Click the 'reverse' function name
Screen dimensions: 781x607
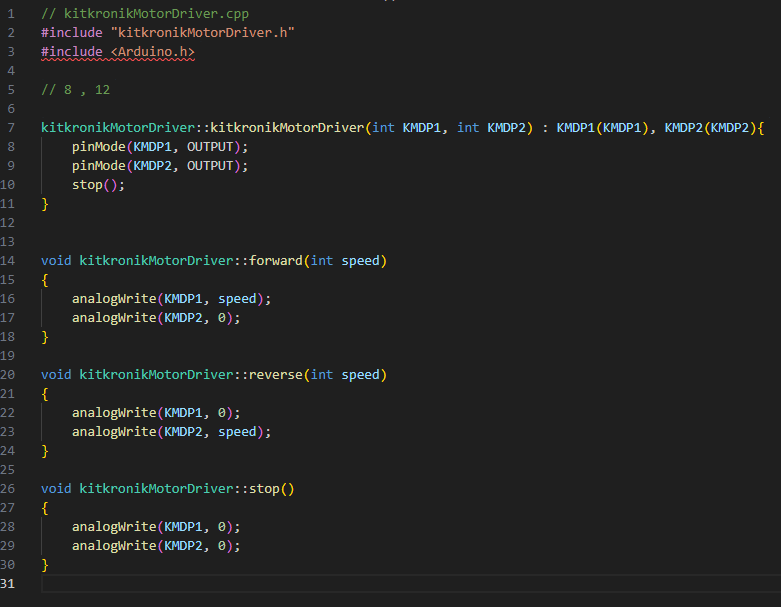[x=276, y=375]
